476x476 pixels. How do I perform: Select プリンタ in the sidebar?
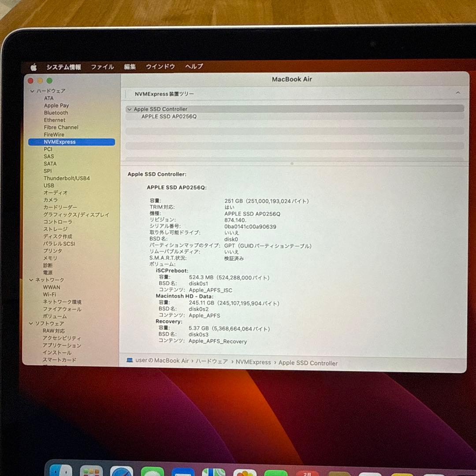[52, 251]
